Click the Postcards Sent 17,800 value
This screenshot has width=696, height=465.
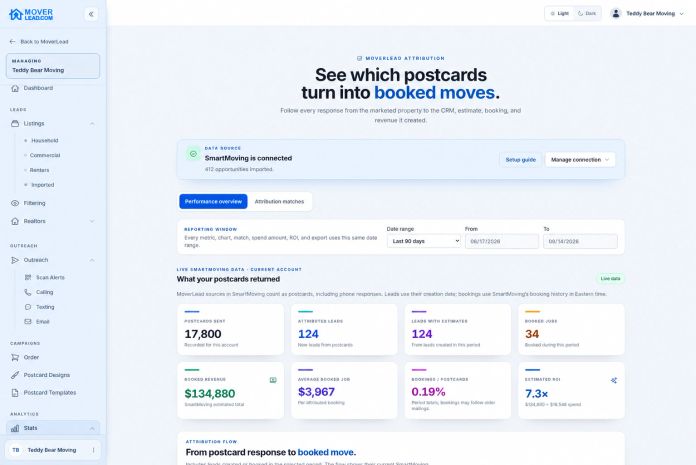tap(203, 334)
